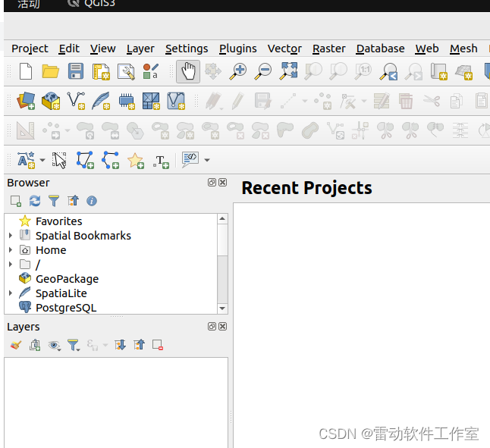Expand the Spatial Bookmarks tree node

click(x=11, y=236)
